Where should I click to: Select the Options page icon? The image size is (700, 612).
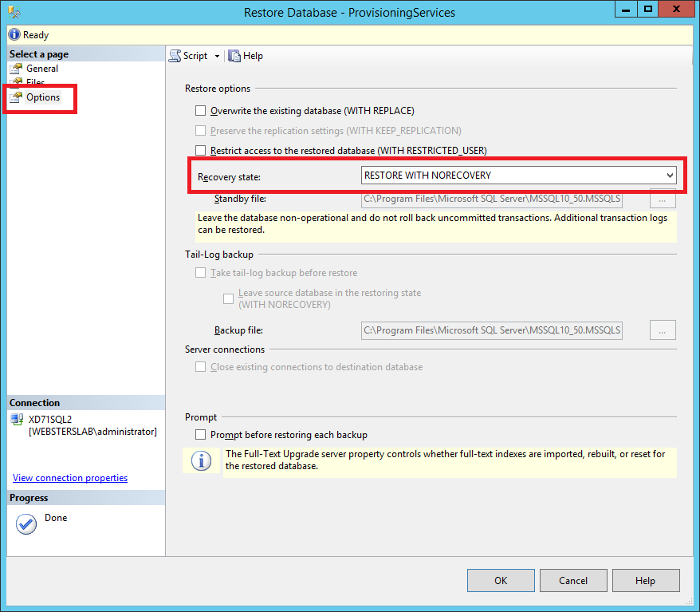point(17,97)
